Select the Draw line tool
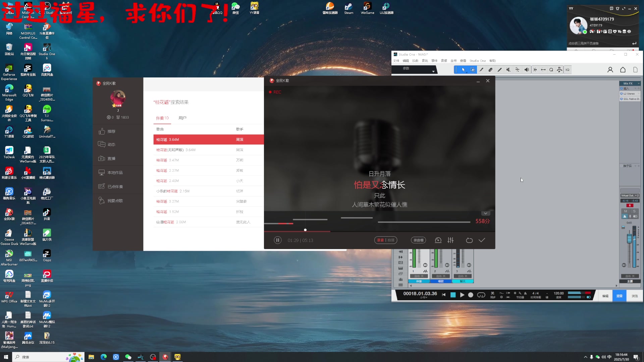The width and height of the screenshot is (644, 362). pos(499,70)
